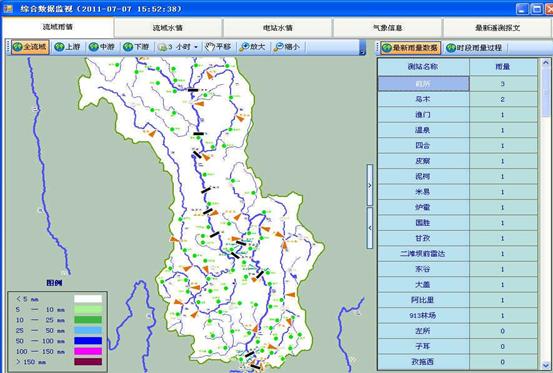Show the 上游 upstream region
This screenshot has width=553, height=373.
point(68,47)
